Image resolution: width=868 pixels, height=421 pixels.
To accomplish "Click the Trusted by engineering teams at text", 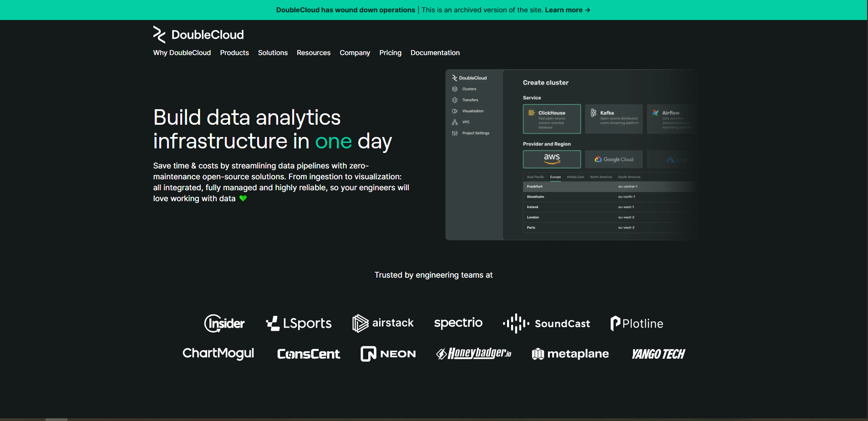I will [x=434, y=275].
